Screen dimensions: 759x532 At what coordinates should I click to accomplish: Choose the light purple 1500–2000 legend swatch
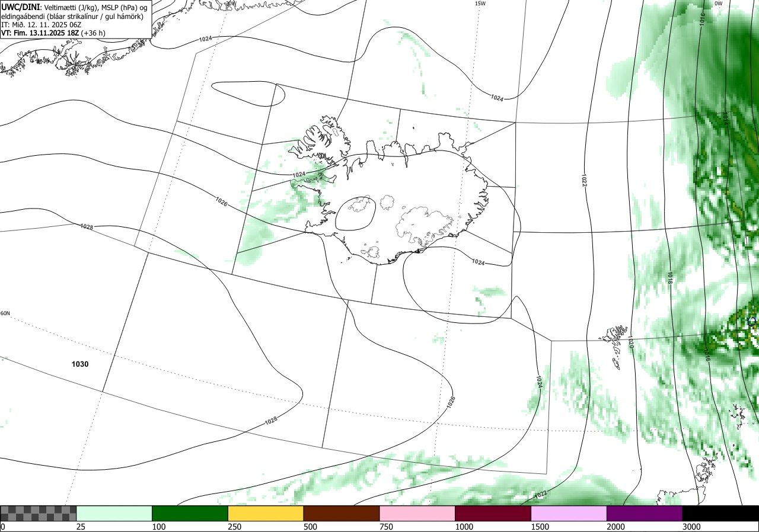569,513
